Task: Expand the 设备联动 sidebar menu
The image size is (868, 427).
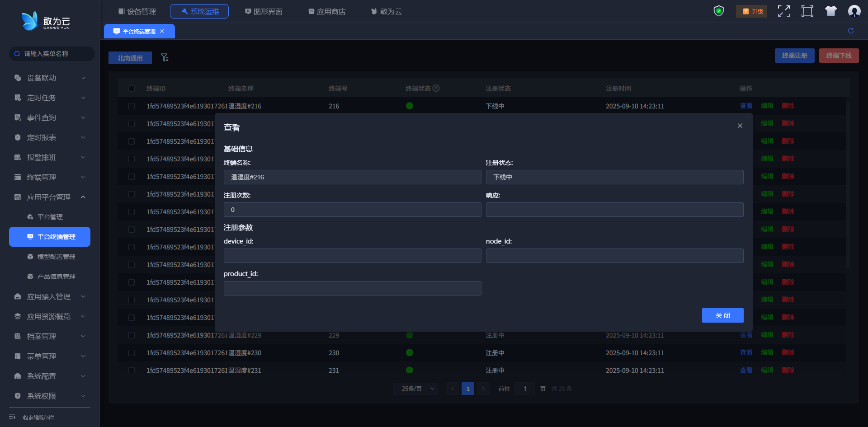Action: (50, 78)
